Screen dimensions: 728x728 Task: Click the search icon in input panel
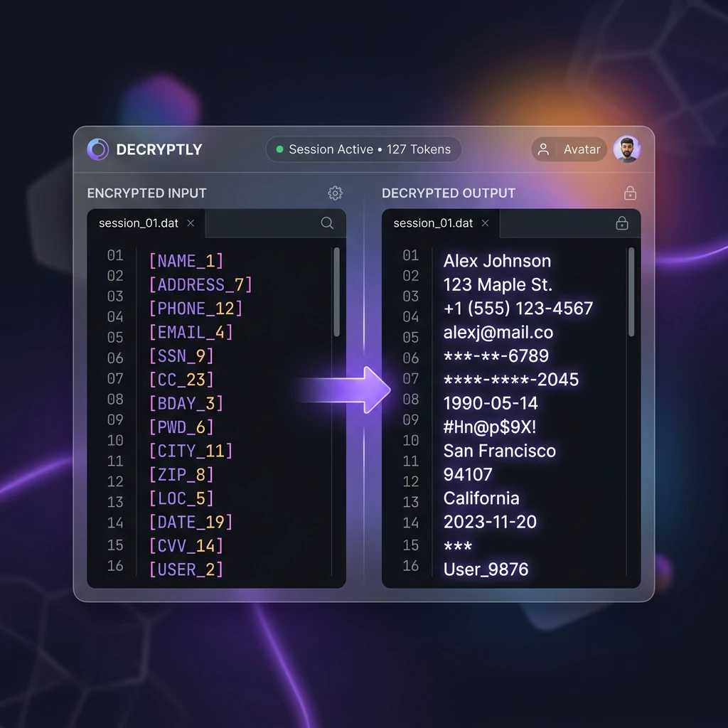click(327, 223)
